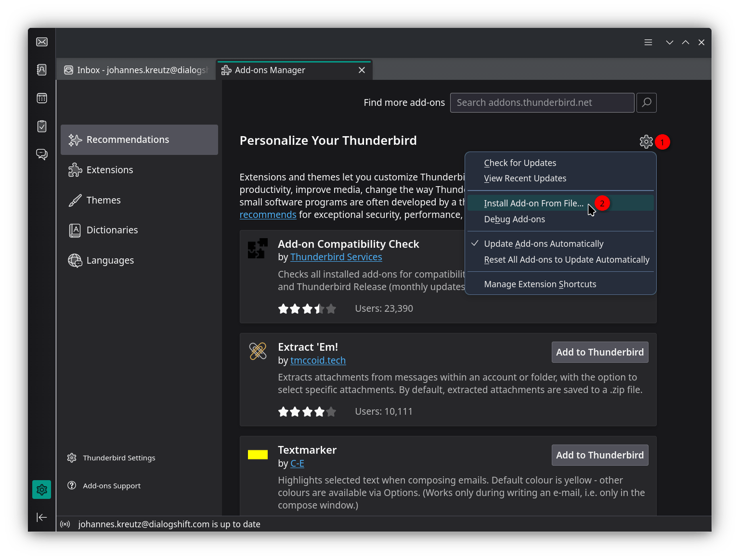Open the Themes category
This screenshot has height=560, width=740.
click(139, 200)
